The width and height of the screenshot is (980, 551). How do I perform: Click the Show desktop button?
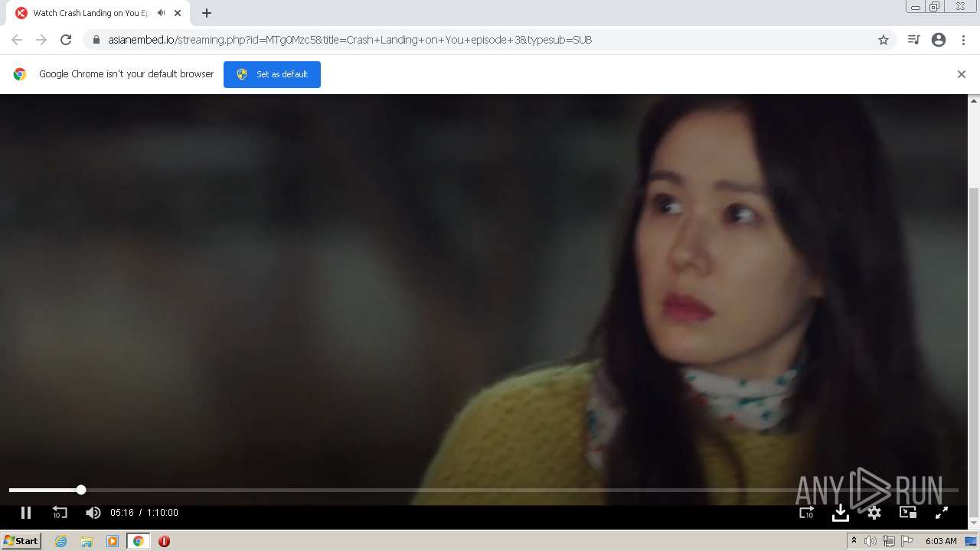pyautogui.click(x=971, y=541)
